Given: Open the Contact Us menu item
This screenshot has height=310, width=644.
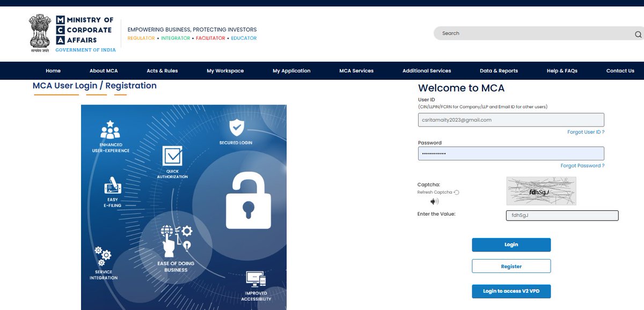Looking at the screenshot, I should pyautogui.click(x=620, y=71).
